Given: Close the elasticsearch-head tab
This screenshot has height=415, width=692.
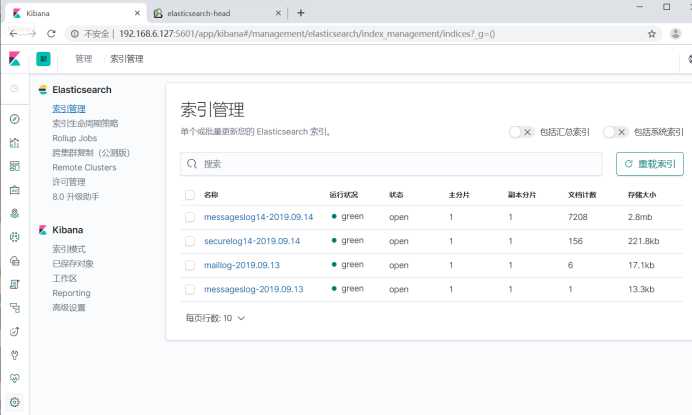Looking at the screenshot, I should point(278,13).
